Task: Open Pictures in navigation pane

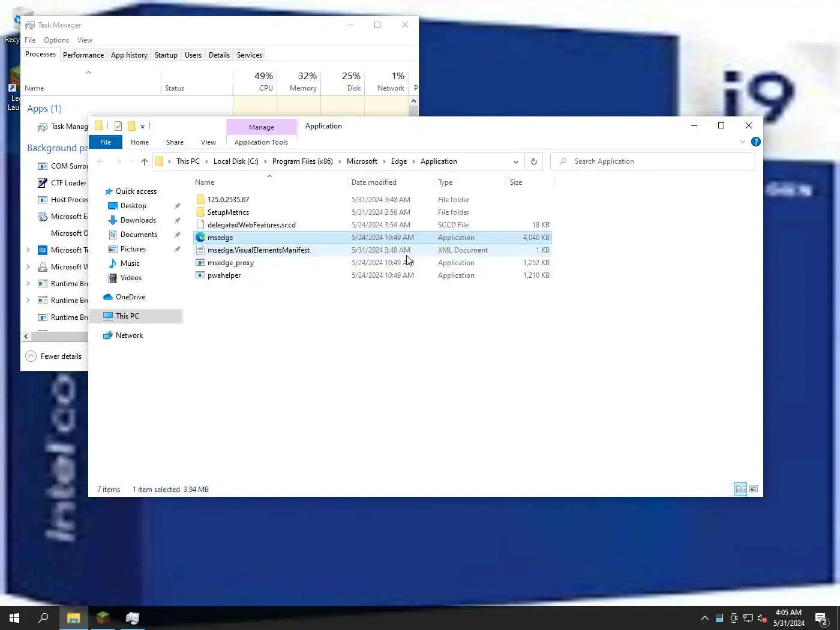Action: 133,249
